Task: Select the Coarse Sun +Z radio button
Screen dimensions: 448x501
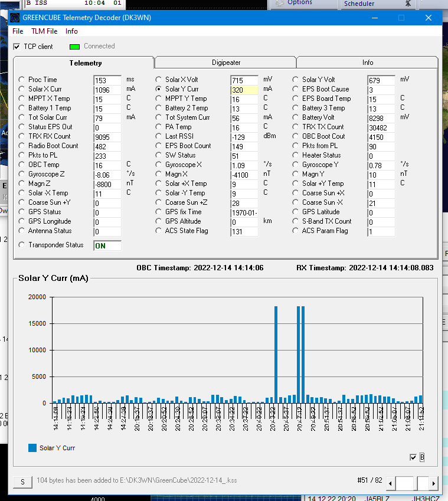Action: pyautogui.click(x=159, y=202)
